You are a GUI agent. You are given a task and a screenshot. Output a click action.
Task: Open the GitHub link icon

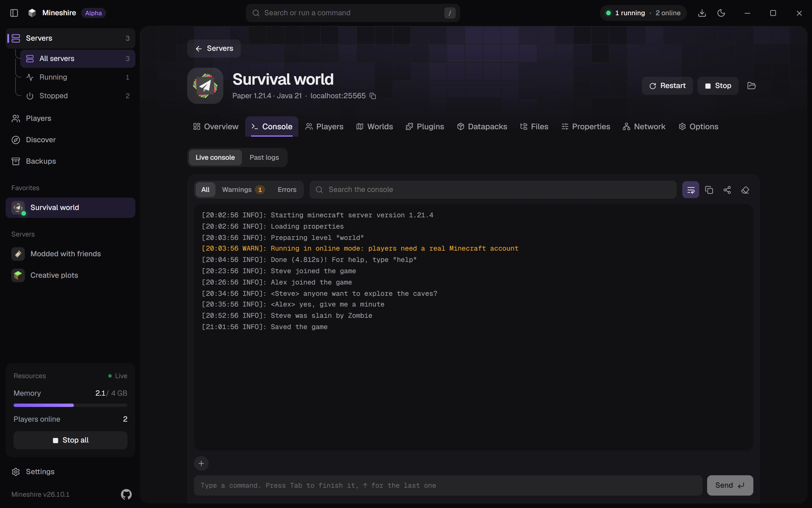pyautogui.click(x=126, y=494)
